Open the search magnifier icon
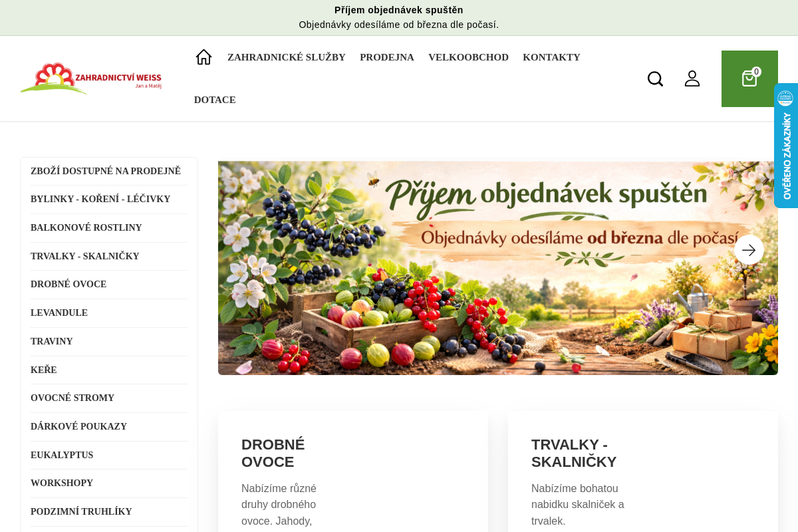The height and width of the screenshot is (532, 798). tap(655, 78)
